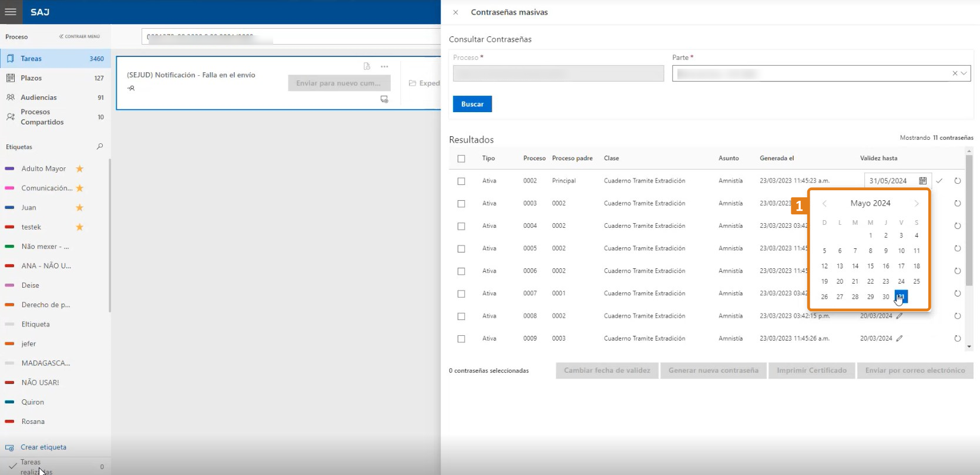Select day 15 in the Mayo 2024 calendar

(x=871, y=266)
